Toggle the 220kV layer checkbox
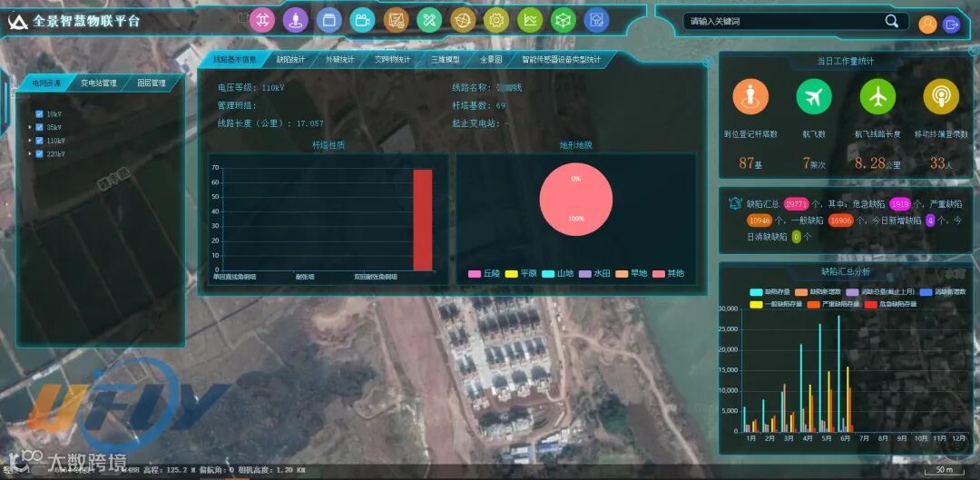This screenshot has height=480, width=980. click(39, 153)
